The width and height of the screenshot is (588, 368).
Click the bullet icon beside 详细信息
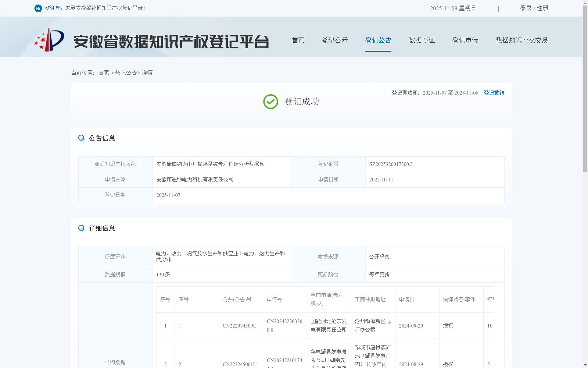click(81, 228)
